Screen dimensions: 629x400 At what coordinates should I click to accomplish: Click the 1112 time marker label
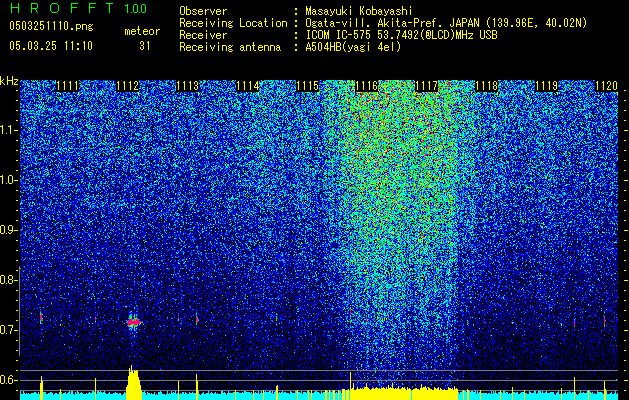[128, 86]
